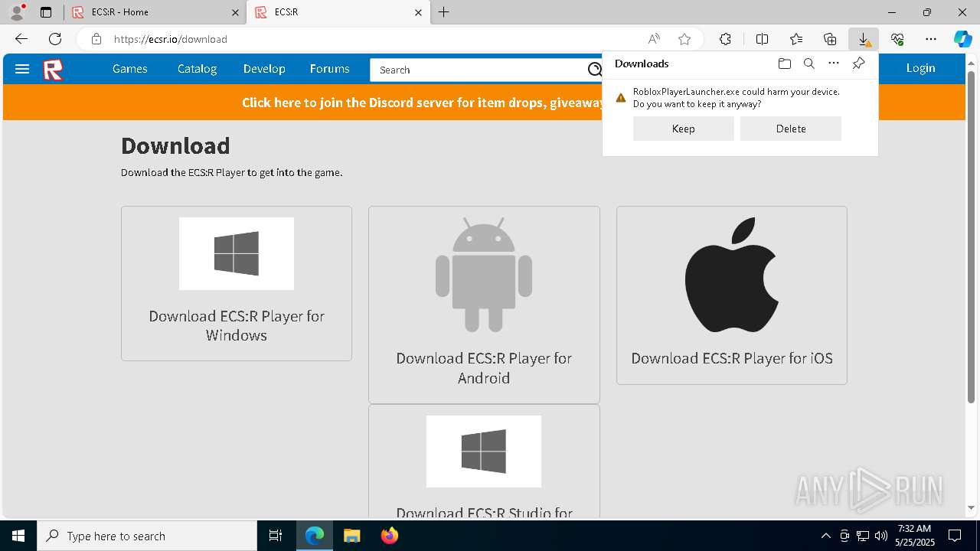Image resolution: width=980 pixels, height=551 pixels.
Task: Keep the RobloxPlayerLauncher.exe download
Action: coord(684,129)
